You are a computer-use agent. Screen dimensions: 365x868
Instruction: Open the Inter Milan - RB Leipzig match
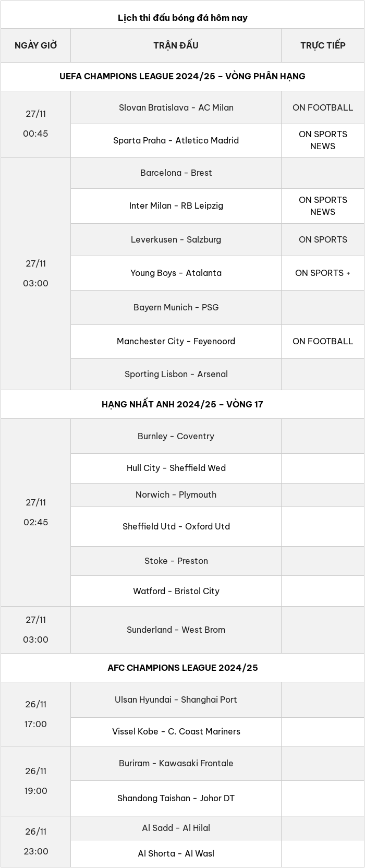click(x=176, y=206)
